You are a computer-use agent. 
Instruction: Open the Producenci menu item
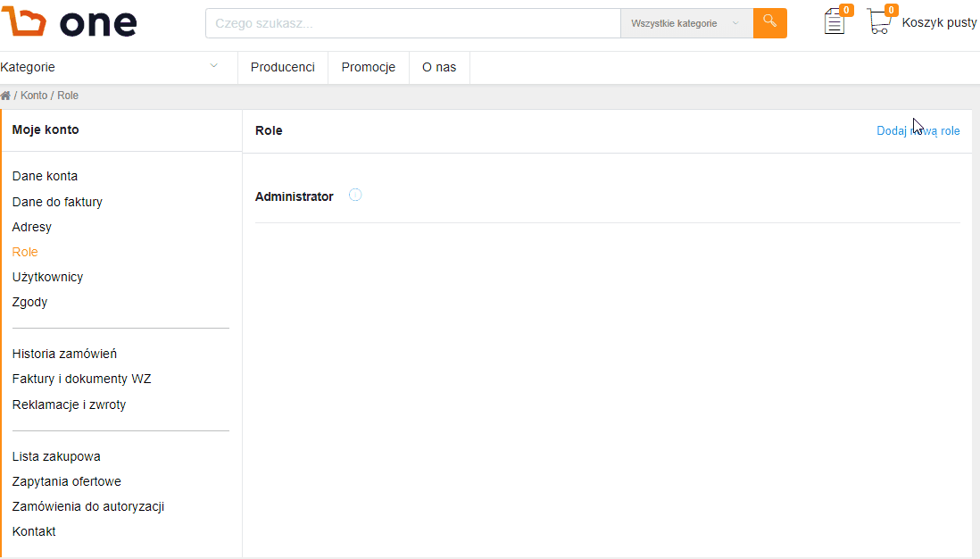click(282, 67)
